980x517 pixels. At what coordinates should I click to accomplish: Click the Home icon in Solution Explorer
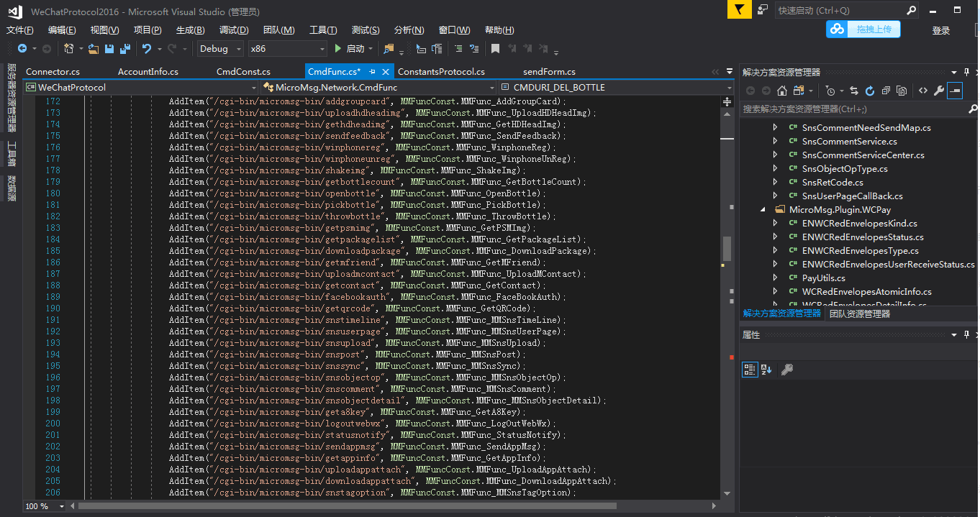782,91
